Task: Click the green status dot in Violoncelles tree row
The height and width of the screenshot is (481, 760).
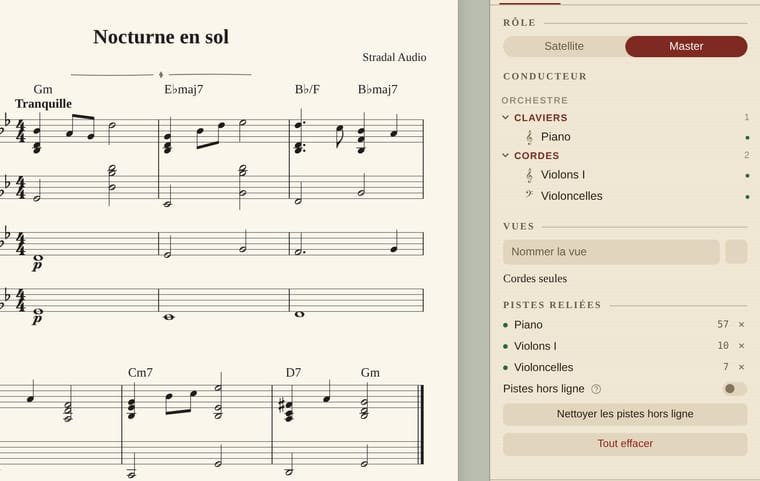Action: click(747, 197)
